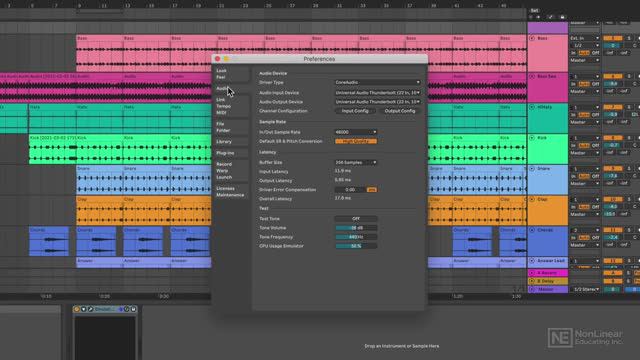Viewport: 640px width, 360px height.
Task: Click the Kick track fold arrow icon
Action: point(532,138)
